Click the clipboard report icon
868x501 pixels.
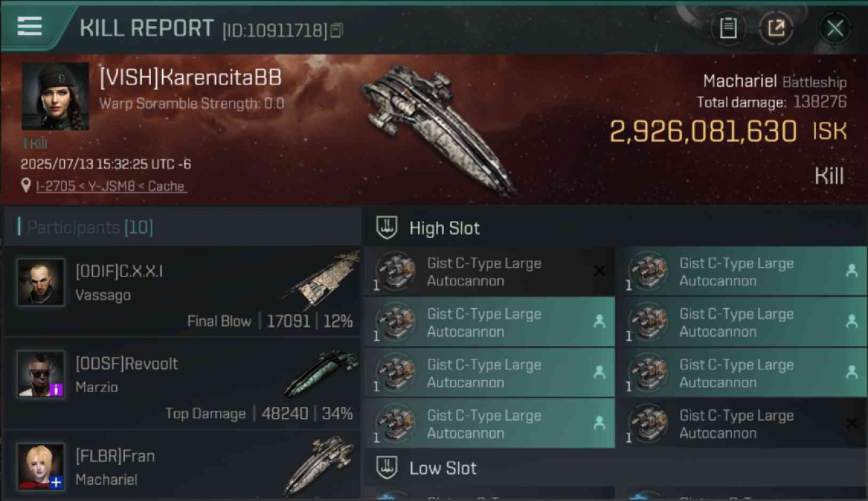coord(728,28)
